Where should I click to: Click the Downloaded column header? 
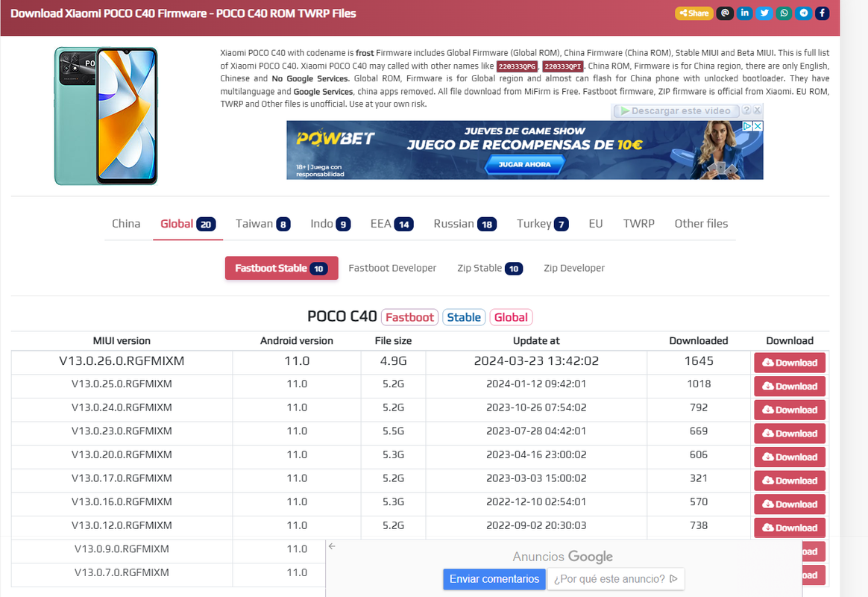(x=699, y=340)
